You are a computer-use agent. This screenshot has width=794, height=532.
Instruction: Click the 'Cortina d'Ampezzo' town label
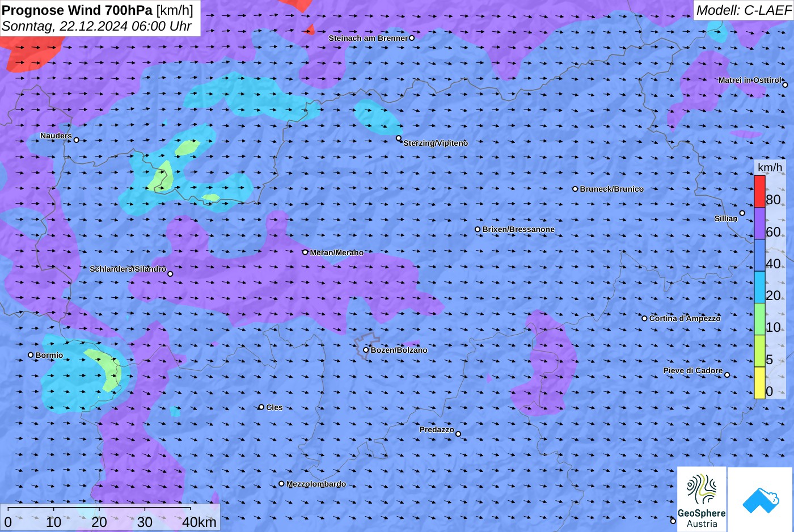685,318
